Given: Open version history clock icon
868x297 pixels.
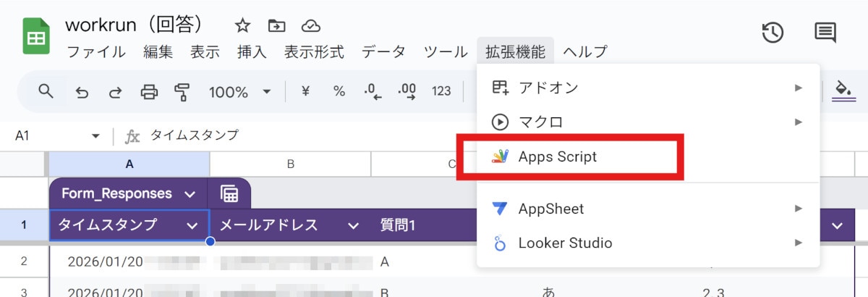Looking at the screenshot, I should 773,32.
